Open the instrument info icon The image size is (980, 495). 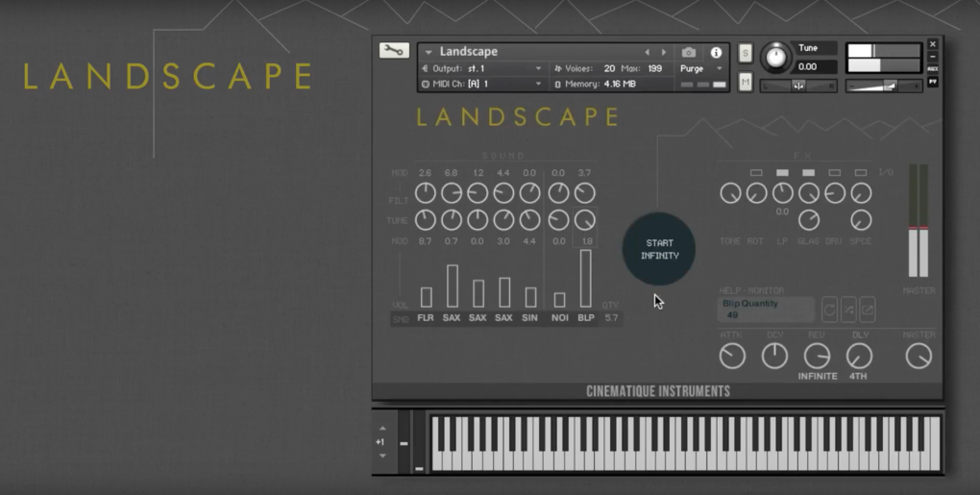(716, 53)
